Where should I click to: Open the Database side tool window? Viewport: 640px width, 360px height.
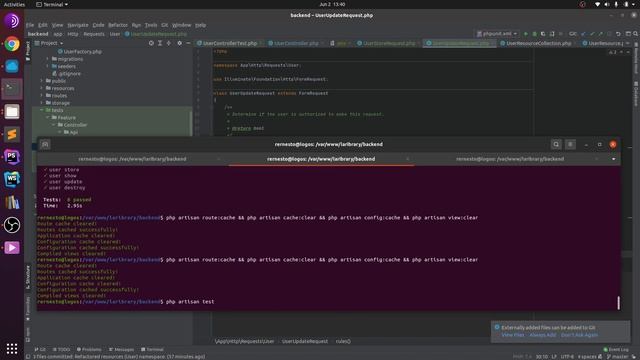[x=636, y=94]
